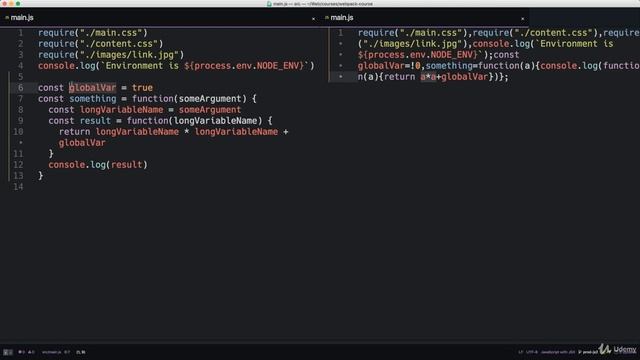Click highlighted a*a in right minified code

[428, 77]
